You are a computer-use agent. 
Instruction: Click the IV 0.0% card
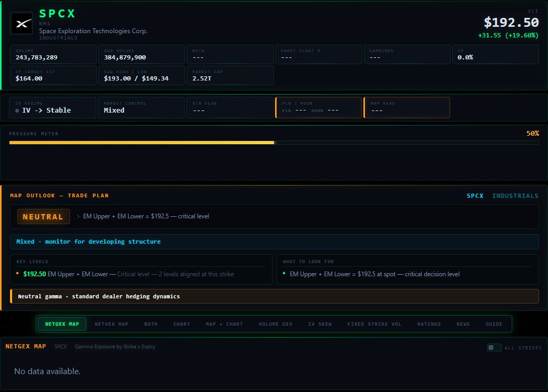495,55
